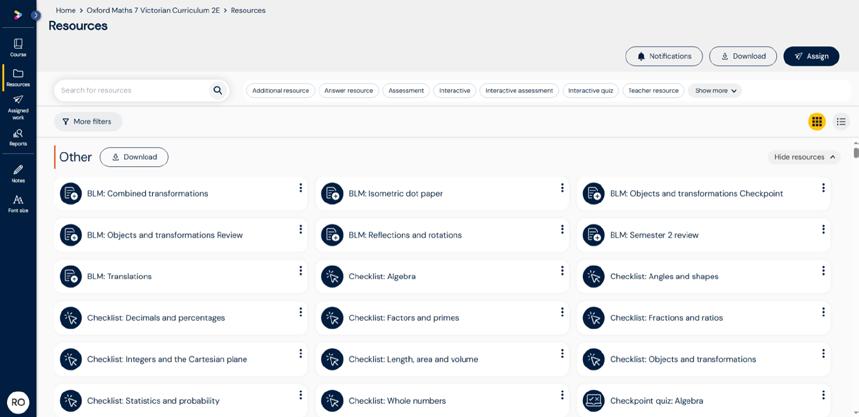Click the top Download button beside Assign
The width and height of the screenshot is (859, 417).
point(743,56)
